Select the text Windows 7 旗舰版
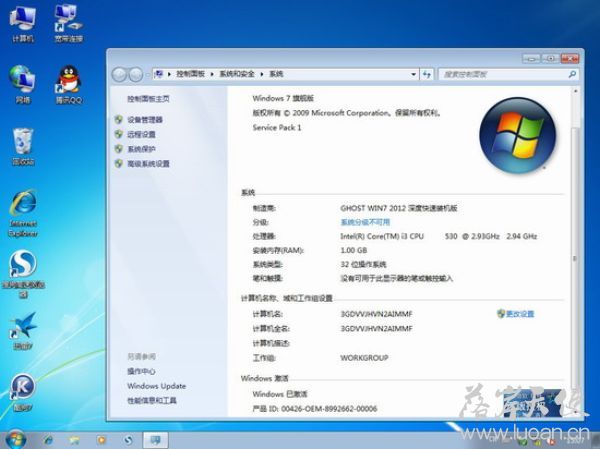The image size is (600, 449). coord(283,98)
